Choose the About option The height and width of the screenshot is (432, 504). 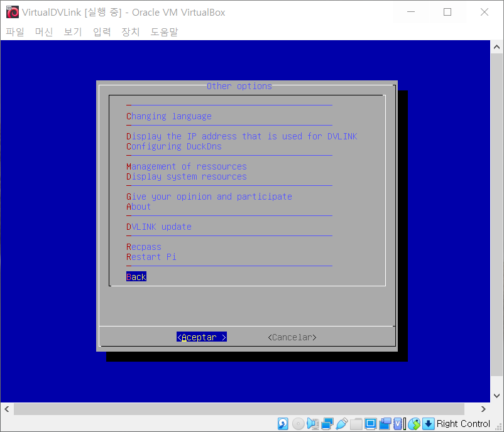[x=138, y=207]
